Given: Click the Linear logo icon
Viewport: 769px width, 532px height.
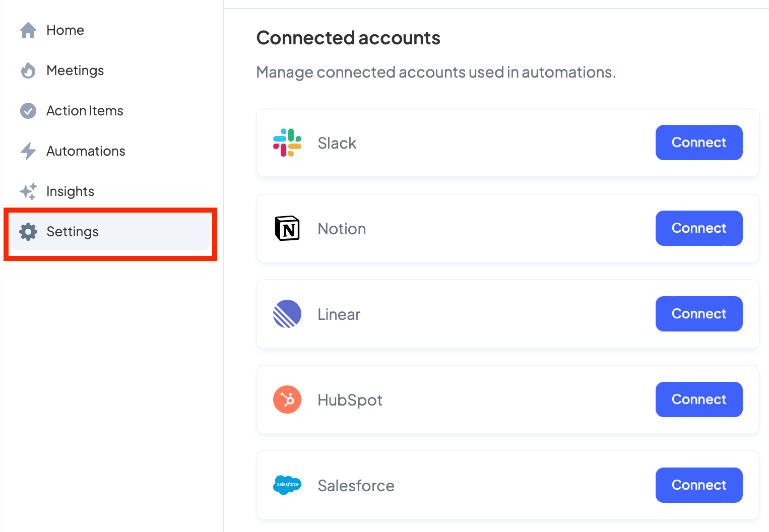Looking at the screenshot, I should pyautogui.click(x=287, y=314).
